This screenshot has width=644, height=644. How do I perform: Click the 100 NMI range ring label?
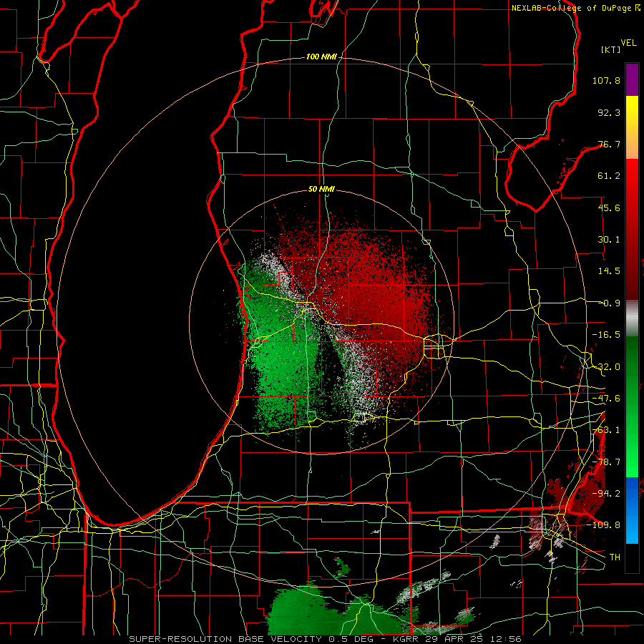321,57
